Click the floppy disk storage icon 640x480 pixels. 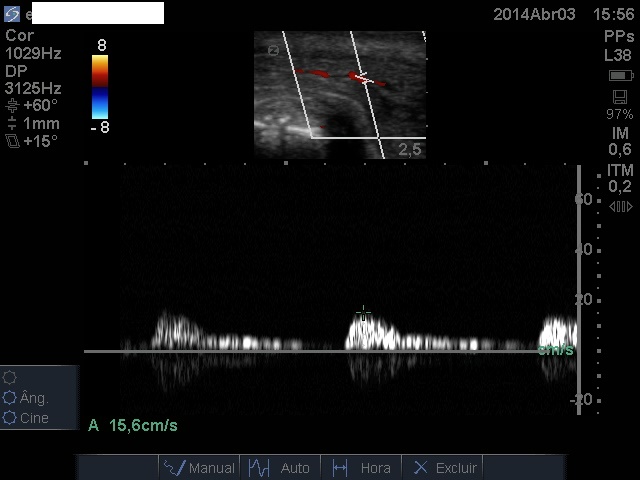(620, 96)
